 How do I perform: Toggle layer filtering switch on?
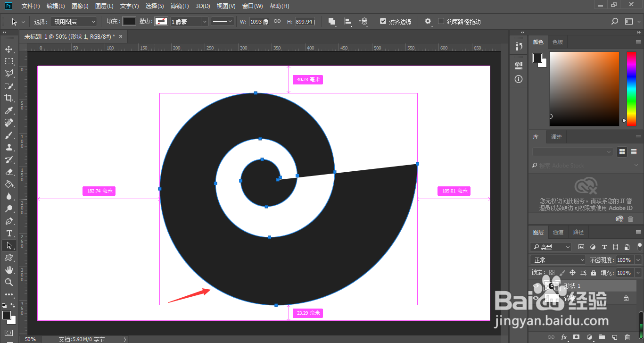640,246
